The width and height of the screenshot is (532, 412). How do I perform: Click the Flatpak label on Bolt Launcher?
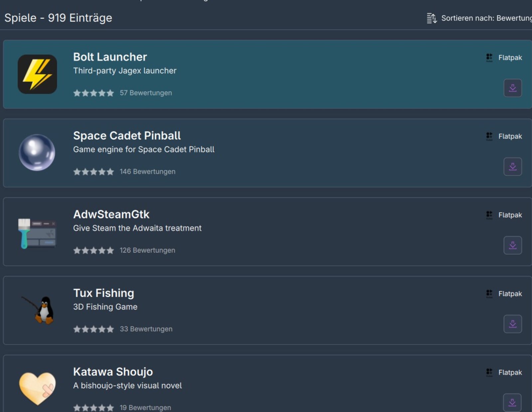(x=510, y=58)
